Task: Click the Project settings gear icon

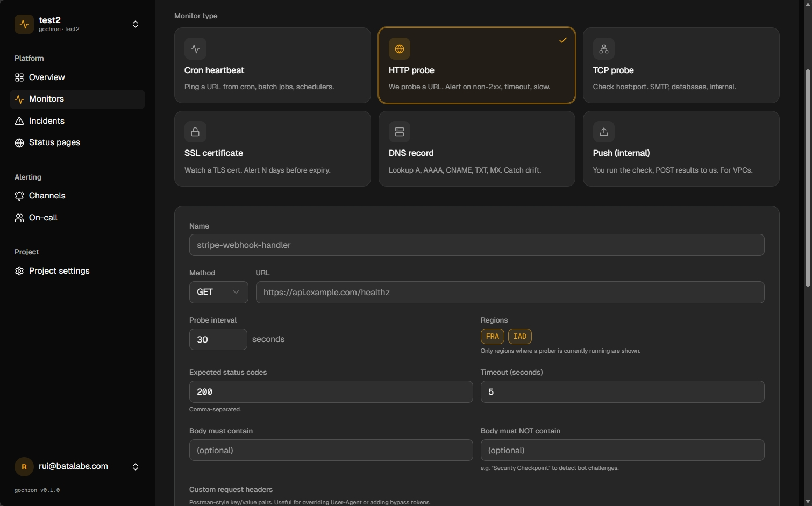Action: point(19,271)
